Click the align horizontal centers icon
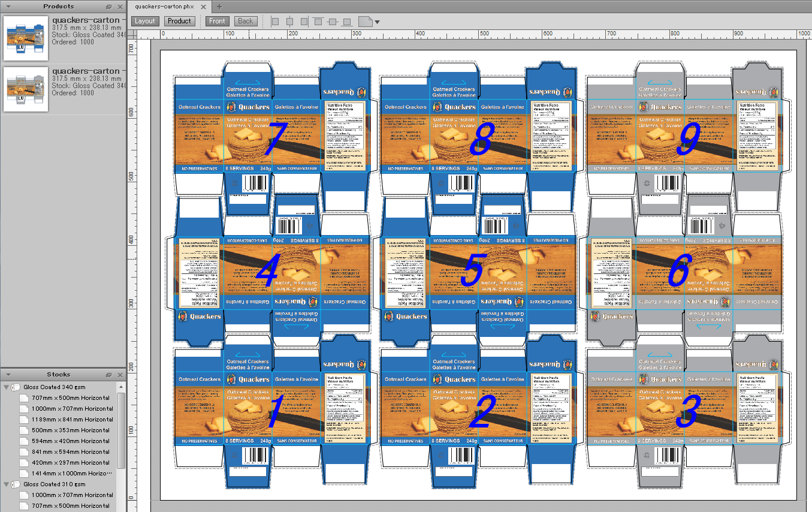The image size is (812, 512). tap(289, 22)
